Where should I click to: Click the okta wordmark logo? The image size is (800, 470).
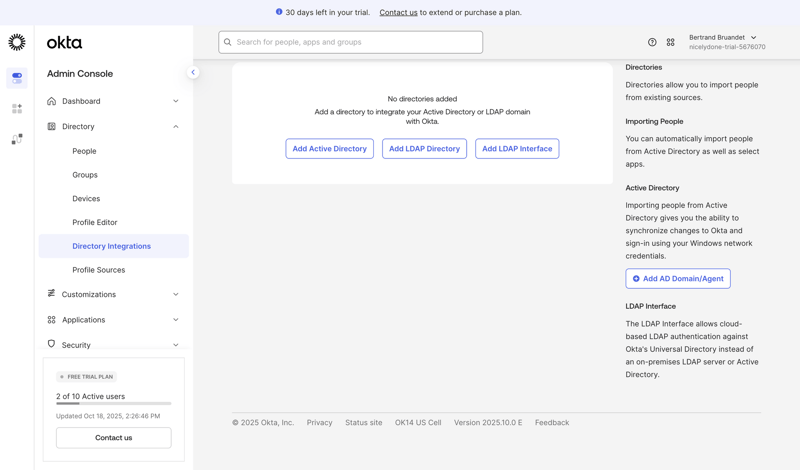tap(64, 42)
